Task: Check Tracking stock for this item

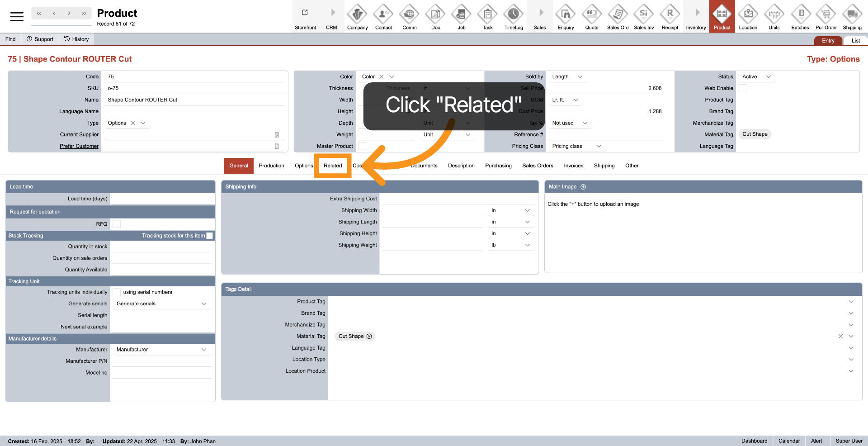Action: pyautogui.click(x=210, y=236)
